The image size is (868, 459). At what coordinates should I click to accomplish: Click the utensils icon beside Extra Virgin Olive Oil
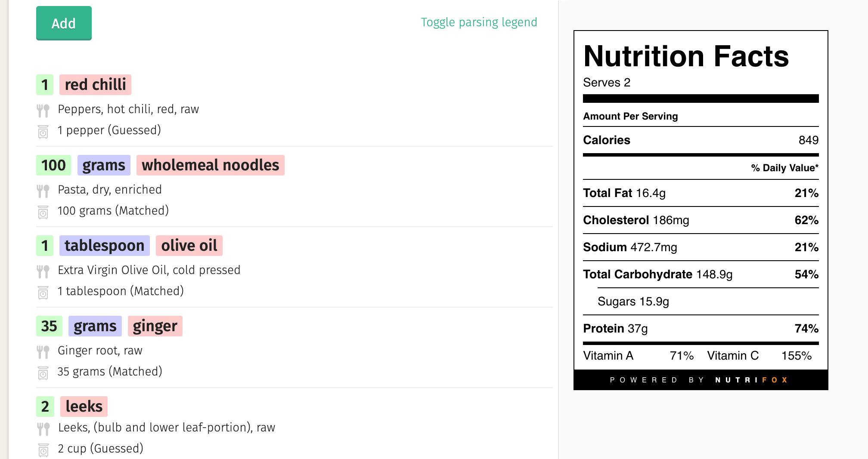(x=43, y=271)
